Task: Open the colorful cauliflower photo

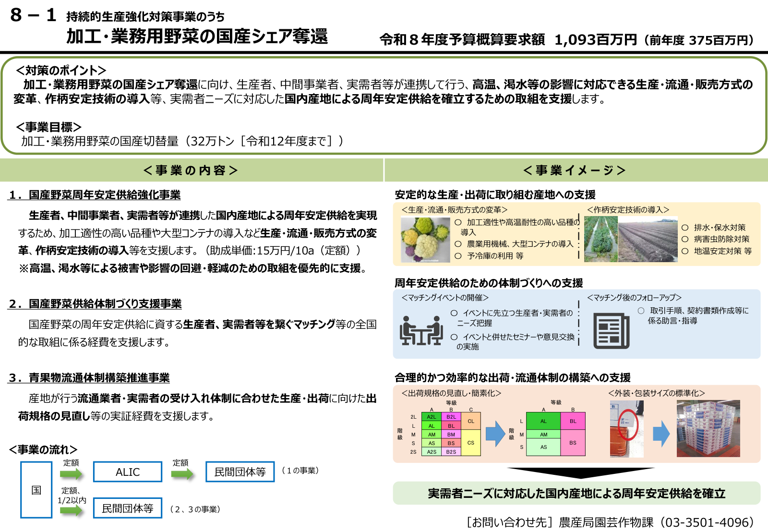Action: tap(425, 240)
